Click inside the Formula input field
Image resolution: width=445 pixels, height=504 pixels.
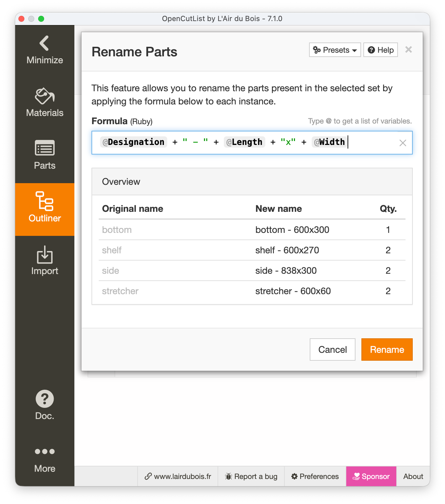(x=372, y=143)
